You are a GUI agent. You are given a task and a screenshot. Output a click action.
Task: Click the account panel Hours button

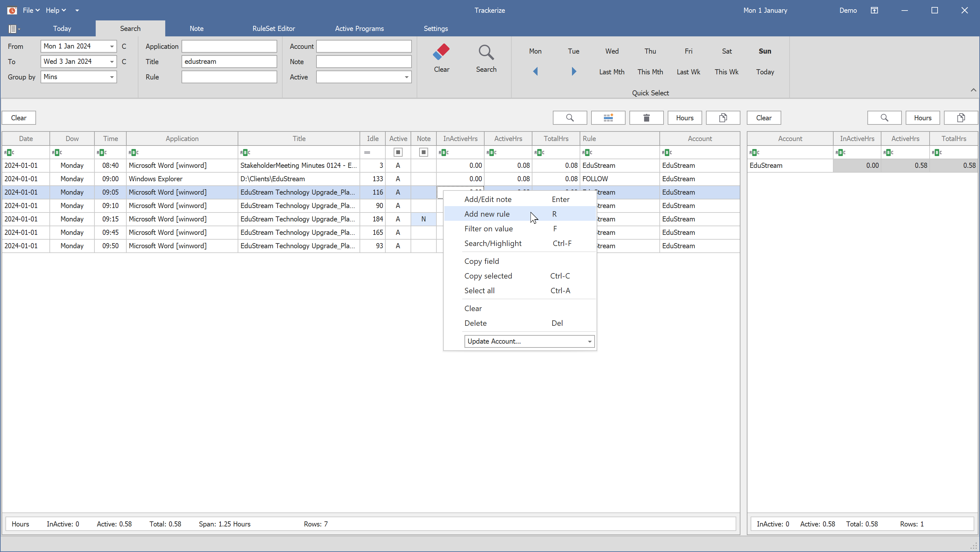(x=923, y=118)
